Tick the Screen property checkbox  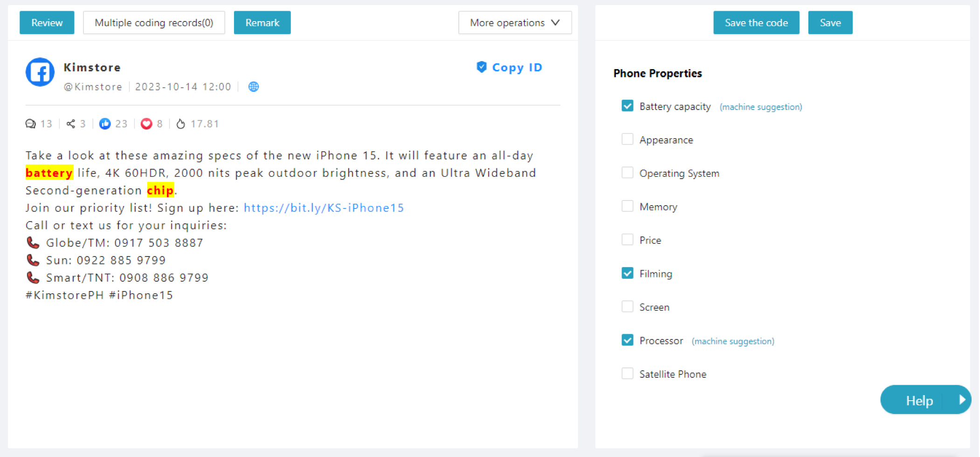(628, 307)
